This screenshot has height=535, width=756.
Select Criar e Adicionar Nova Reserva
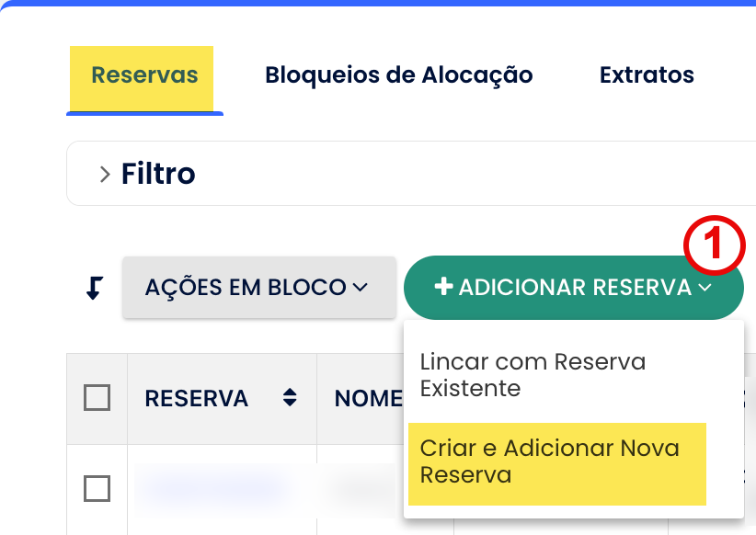pos(550,461)
